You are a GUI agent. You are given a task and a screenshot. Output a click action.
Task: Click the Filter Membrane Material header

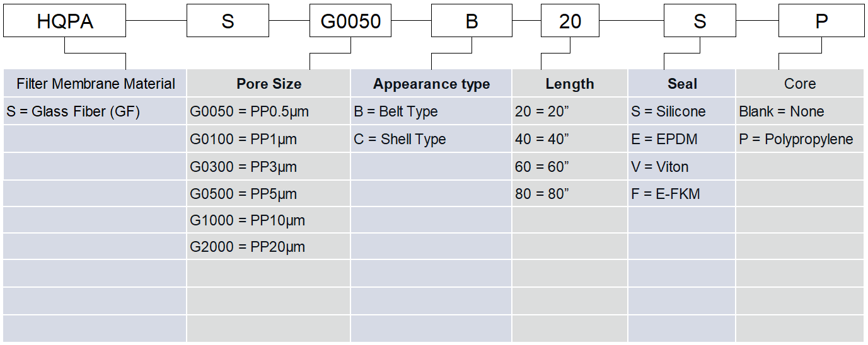pyautogui.click(x=96, y=84)
